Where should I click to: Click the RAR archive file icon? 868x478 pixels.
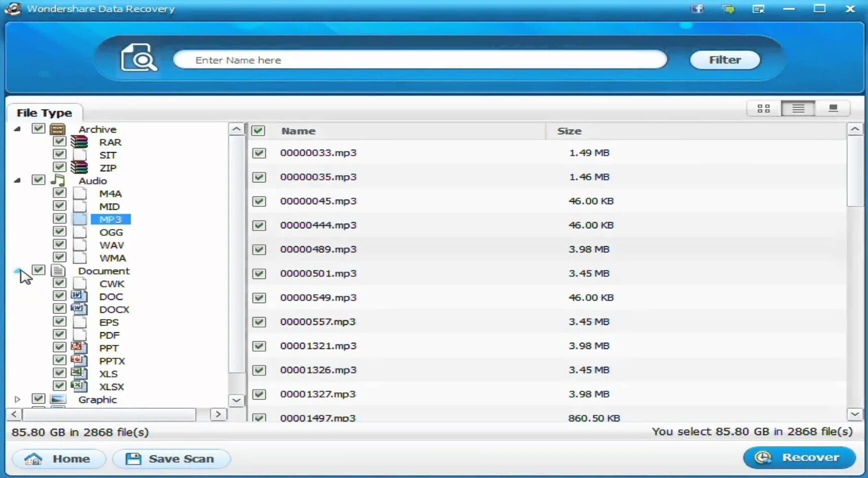point(79,142)
